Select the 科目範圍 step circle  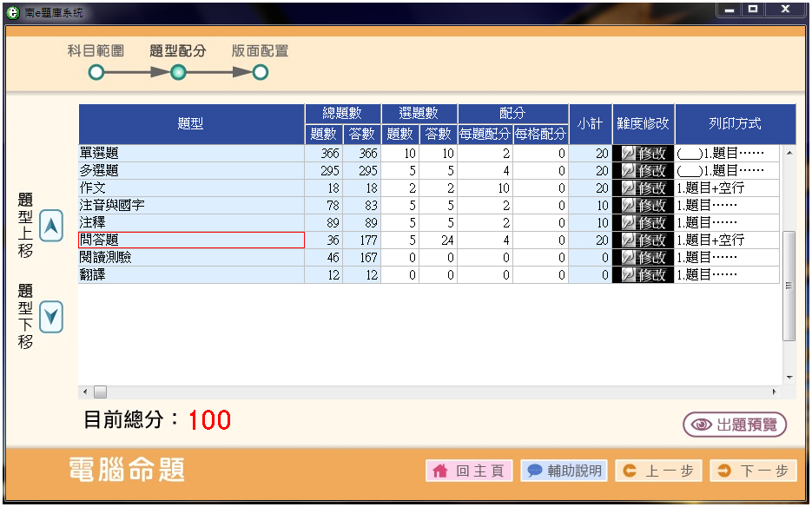(x=96, y=73)
